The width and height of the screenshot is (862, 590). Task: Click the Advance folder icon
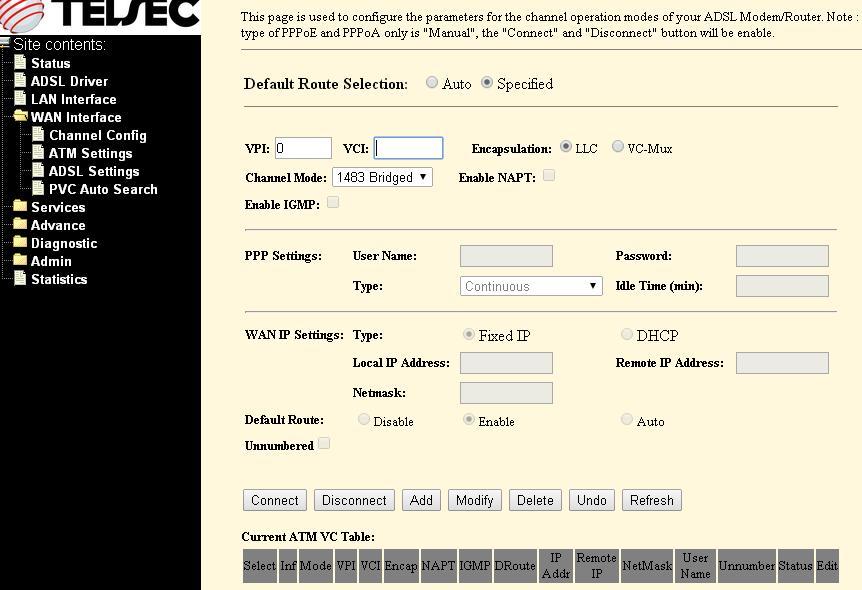click(20, 224)
